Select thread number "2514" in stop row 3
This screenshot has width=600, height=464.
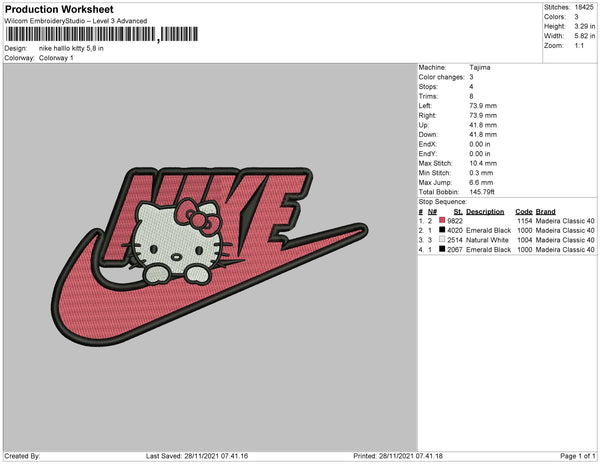[x=455, y=240]
